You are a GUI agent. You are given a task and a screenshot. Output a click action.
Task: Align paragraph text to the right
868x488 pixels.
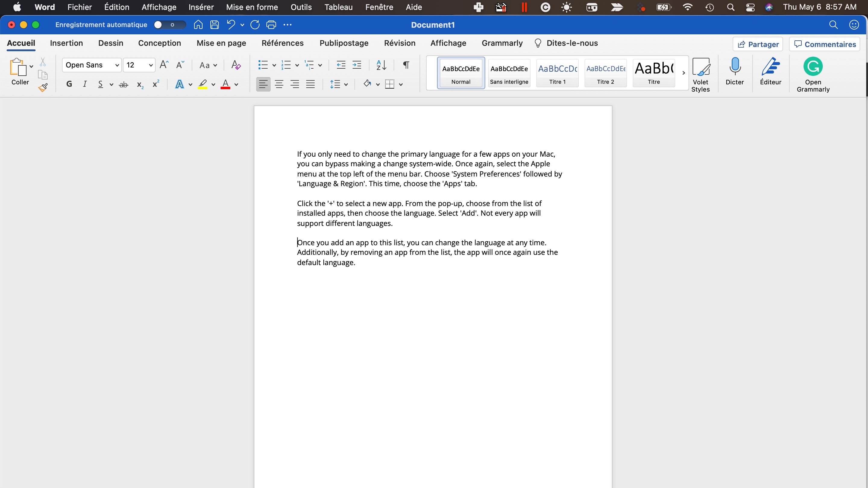point(295,84)
